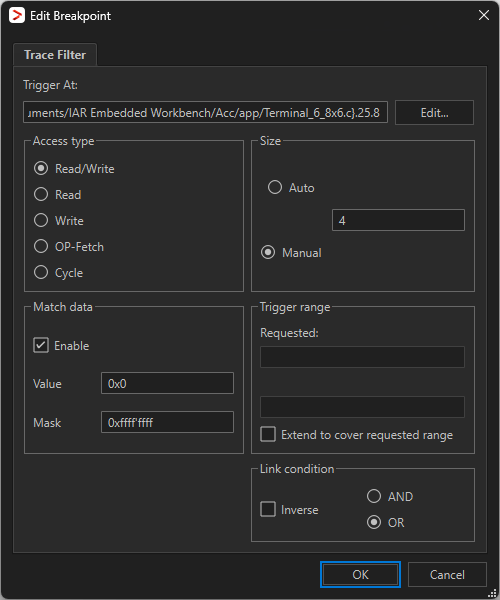Viewport: 500px width, 600px height.
Task: Click the Size group title
Action: (x=270, y=141)
